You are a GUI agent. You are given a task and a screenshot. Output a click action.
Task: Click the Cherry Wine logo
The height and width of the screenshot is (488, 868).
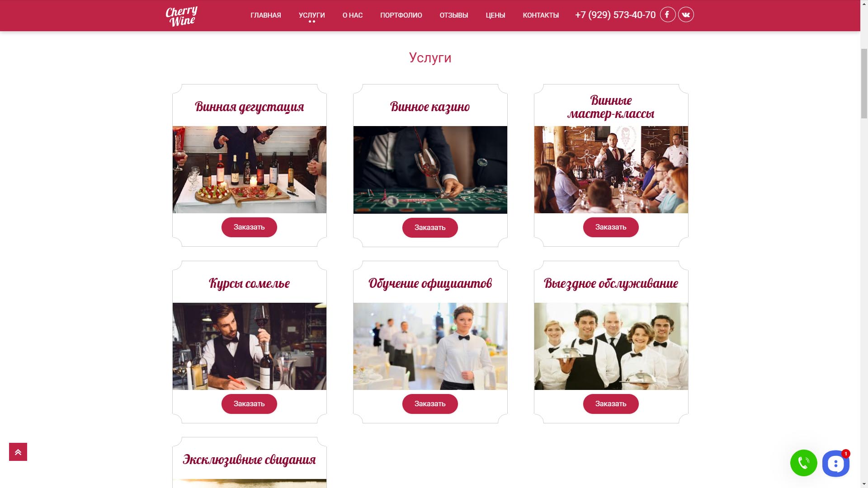(182, 16)
